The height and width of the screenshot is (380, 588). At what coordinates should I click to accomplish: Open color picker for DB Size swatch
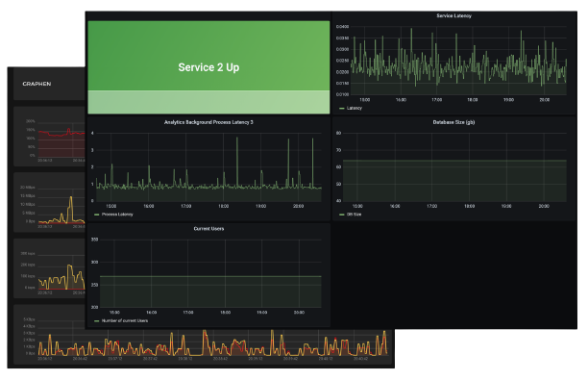pyautogui.click(x=342, y=215)
